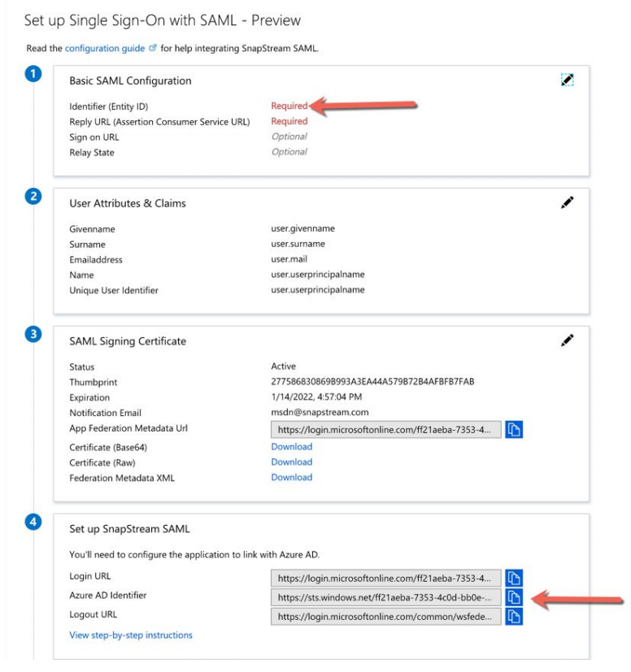Image resolution: width=631 pixels, height=672 pixels.
Task: Select the Azure AD Identifier text field
Action: [385, 597]
